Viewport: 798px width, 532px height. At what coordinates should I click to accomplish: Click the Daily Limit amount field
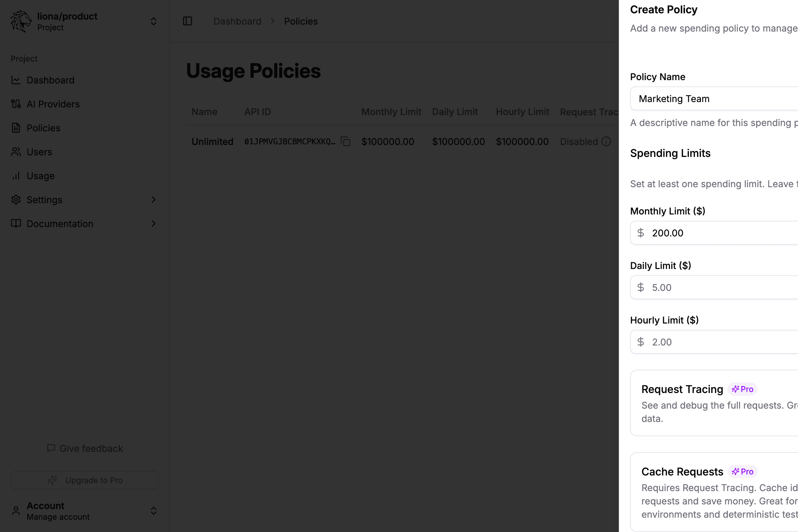(714, 287)
